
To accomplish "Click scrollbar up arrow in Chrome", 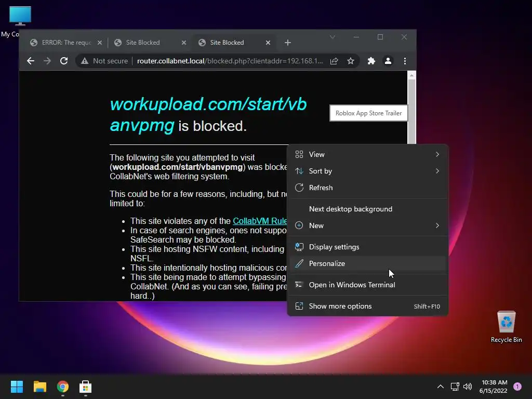I will pos(411,75).
